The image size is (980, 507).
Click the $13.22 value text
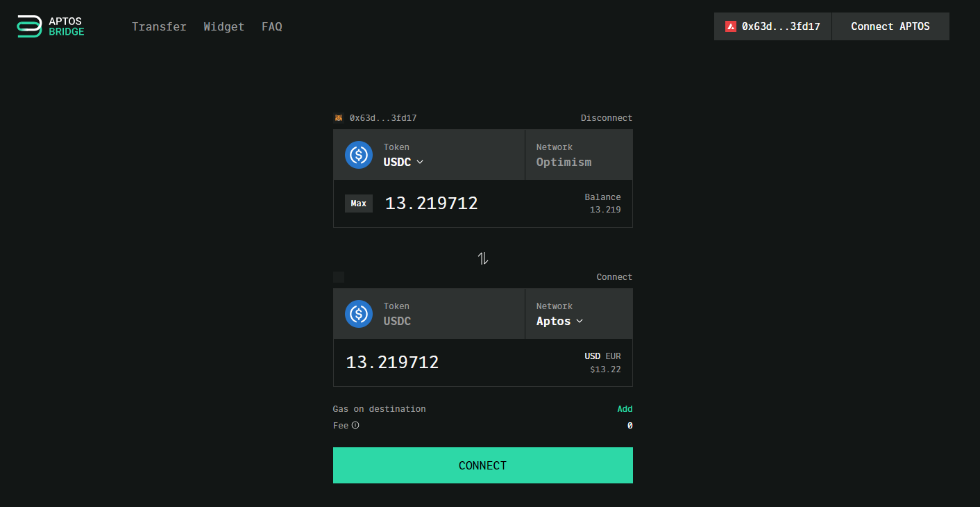pyautogui.click(x=605, y=369)
